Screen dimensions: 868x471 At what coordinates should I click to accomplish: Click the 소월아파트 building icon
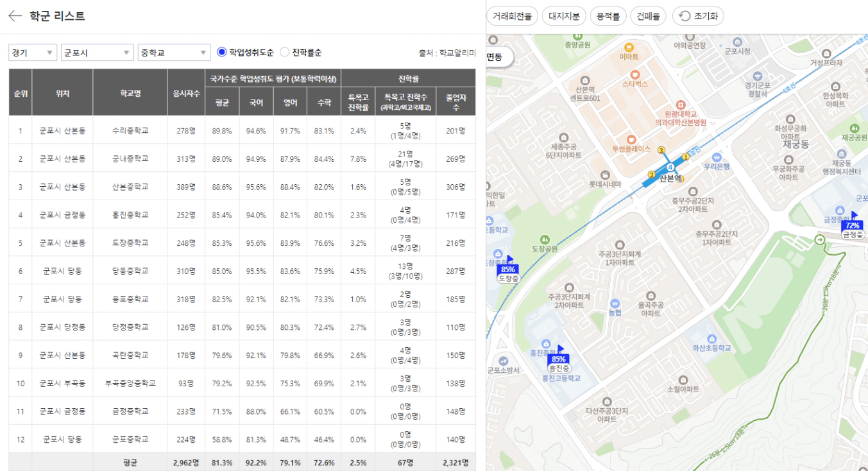coord(683,380)
